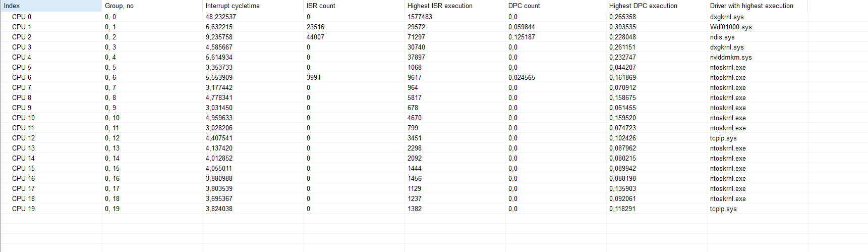The width and height of the screenshot is (868, 252).
Task: Click the 1577483 highest ISR execution value
Action: click(420, 17)
